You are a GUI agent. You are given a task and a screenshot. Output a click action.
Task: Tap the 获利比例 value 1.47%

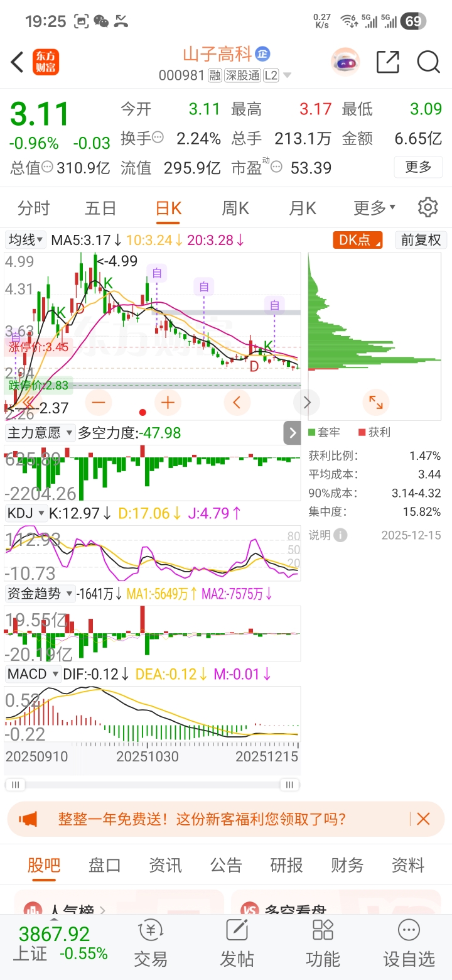424,455
